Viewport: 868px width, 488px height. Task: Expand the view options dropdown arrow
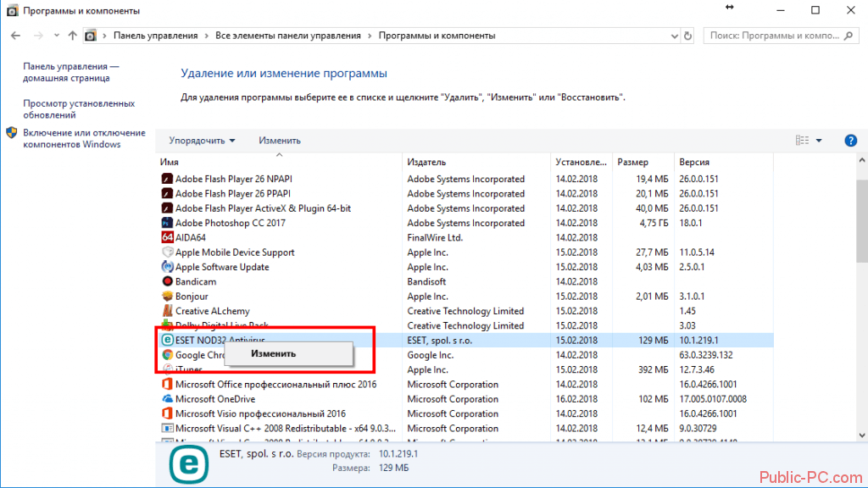click(820, 141)
